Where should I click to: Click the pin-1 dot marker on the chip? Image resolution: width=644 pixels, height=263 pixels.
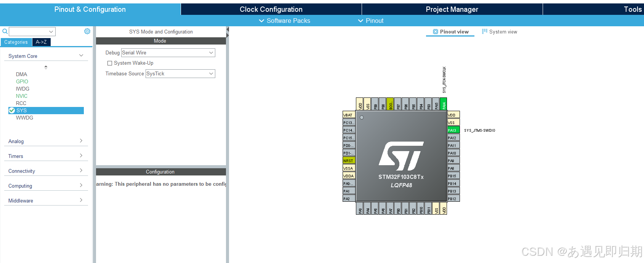click(x=362, y=118)
